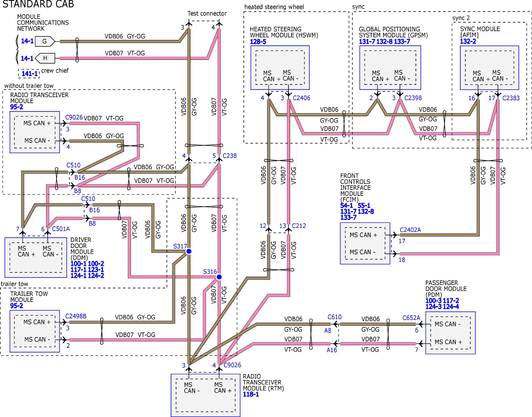The height and width of the screenshot is (417, 532).
Task: Select the S317 splice dot
Action: (189, 251)
